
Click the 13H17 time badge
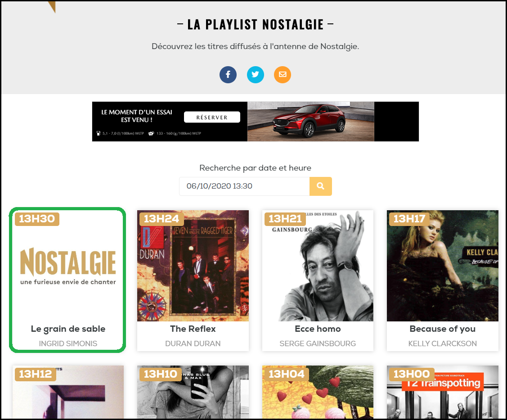(x=409, y=219)
